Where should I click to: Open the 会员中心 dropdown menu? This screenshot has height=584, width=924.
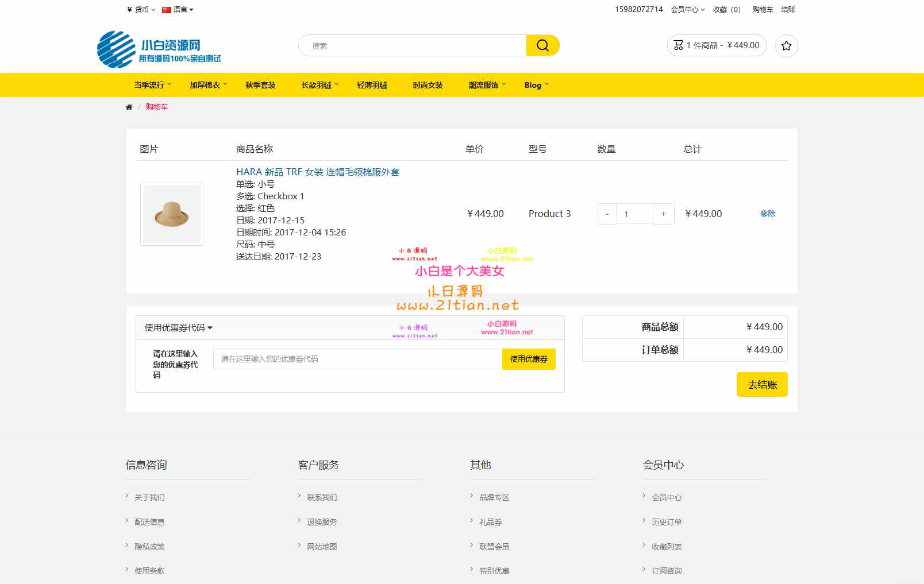[x=688, y=10]
